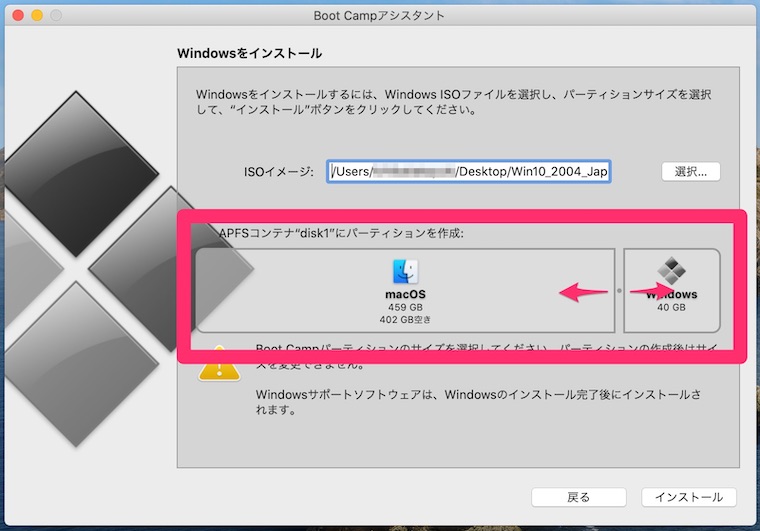The image size is (760, 531).
Task: Click the 選択... button for ISO image
Action: [x=690, y=172]
